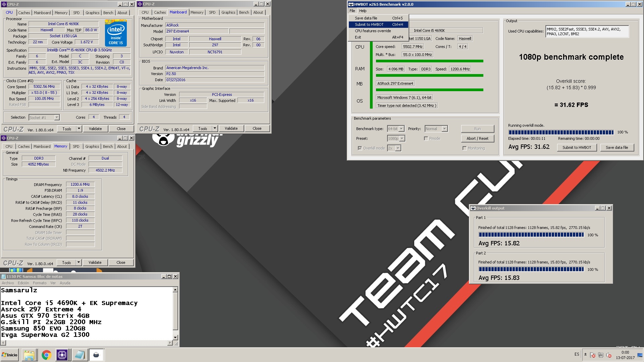
Task: Click the muted volume tray icon
Action: tap(608, 355)
